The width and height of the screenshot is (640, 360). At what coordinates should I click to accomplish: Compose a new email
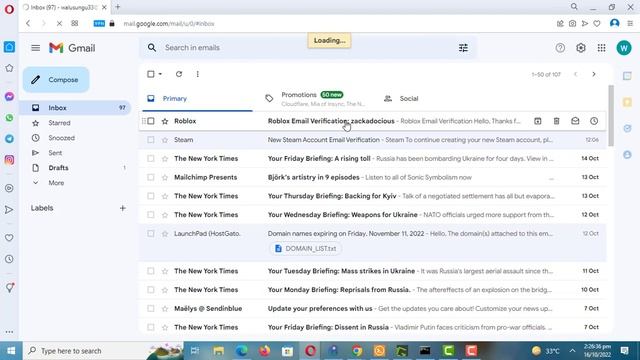click(56, 80)
